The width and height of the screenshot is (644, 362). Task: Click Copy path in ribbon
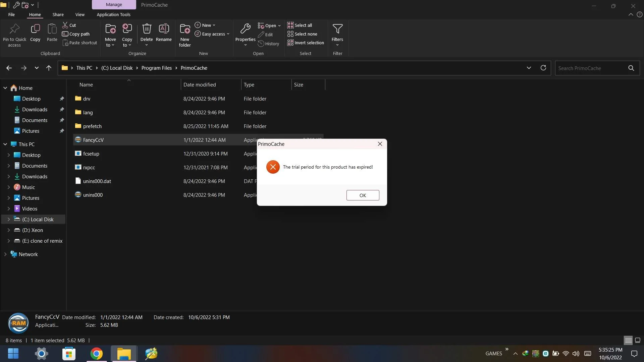pos(76,34)
